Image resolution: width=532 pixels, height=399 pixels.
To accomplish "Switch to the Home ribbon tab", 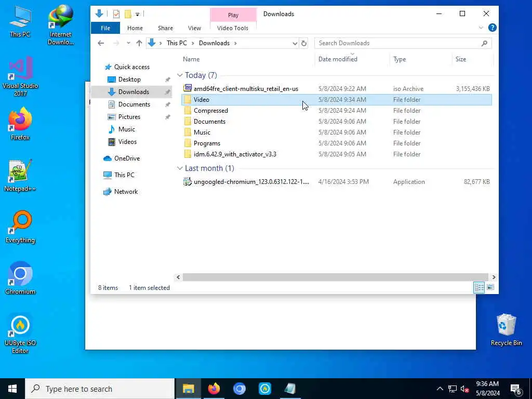I will [x=135, y=28].
